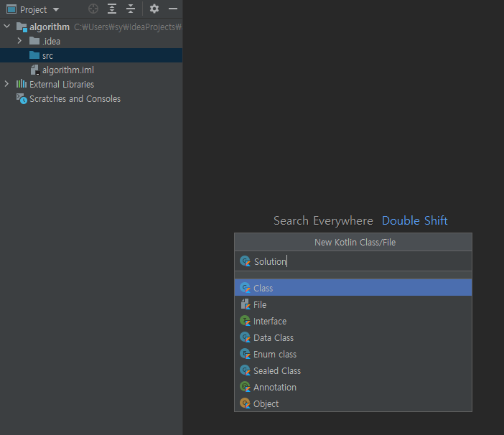Click the Project tool window icon
This screenshot has height=435, width=504.
click(11, 9)
